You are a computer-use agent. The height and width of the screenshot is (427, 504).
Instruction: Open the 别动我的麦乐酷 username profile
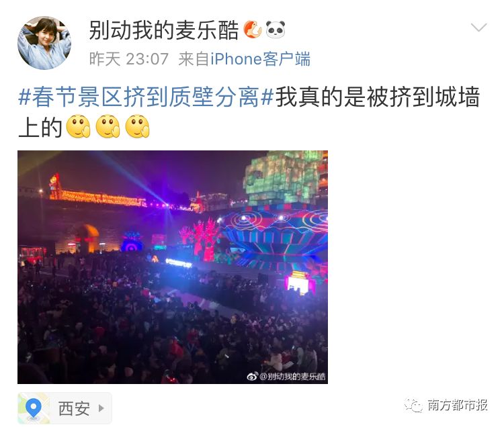[163, 30]
